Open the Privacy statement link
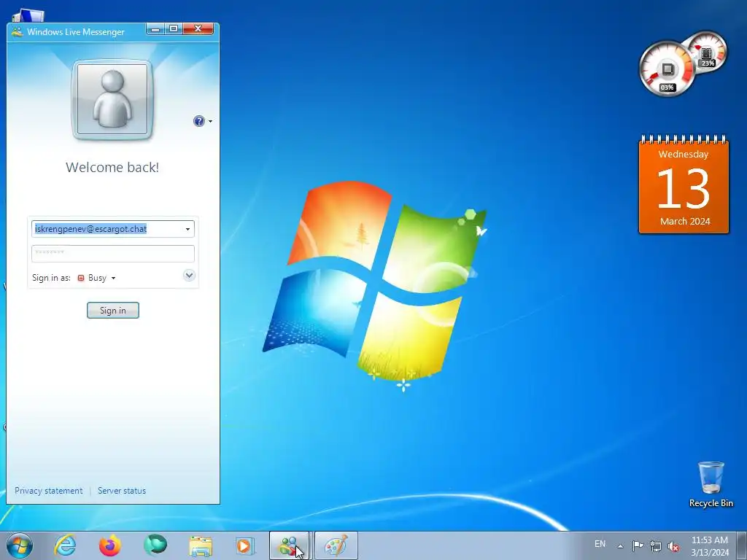 (x=49, y=491)
